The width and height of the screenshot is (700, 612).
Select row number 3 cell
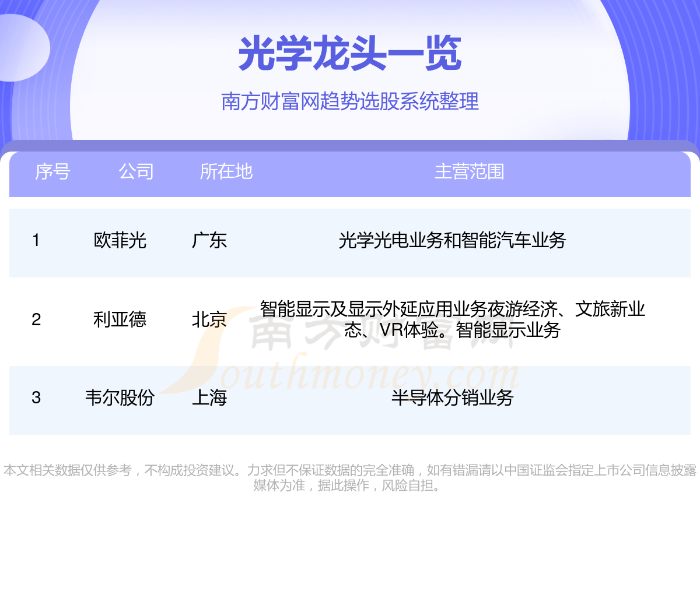[x=36, y=398]
